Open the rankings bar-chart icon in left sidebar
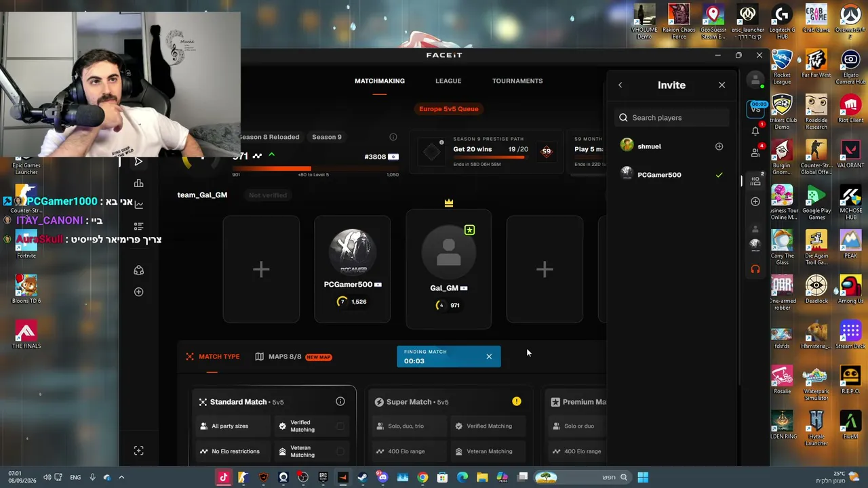This screenshot has height=488, width=868. pyautogui.click(x=138, y=183)
